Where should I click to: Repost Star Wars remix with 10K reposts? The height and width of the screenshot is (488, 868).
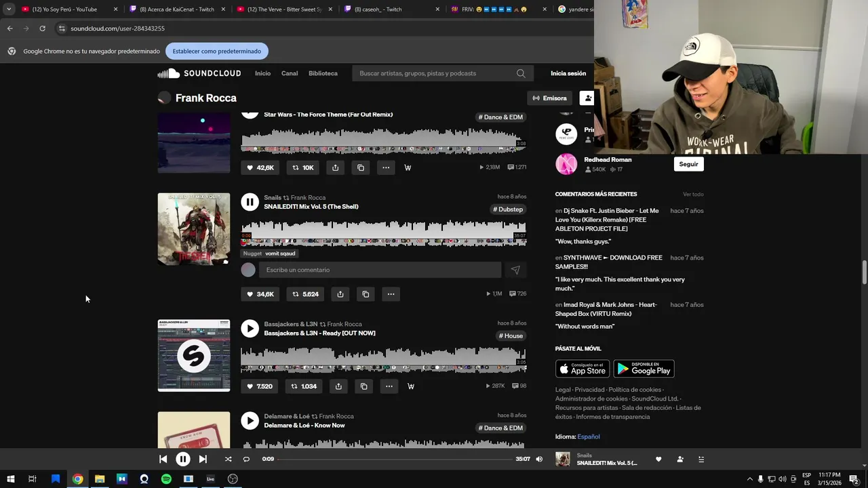coord(302,167)
